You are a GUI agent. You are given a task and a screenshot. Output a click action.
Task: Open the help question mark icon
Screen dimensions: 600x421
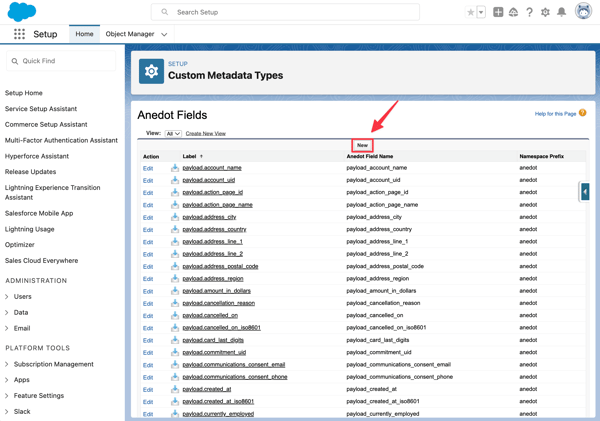coord(529,12)
